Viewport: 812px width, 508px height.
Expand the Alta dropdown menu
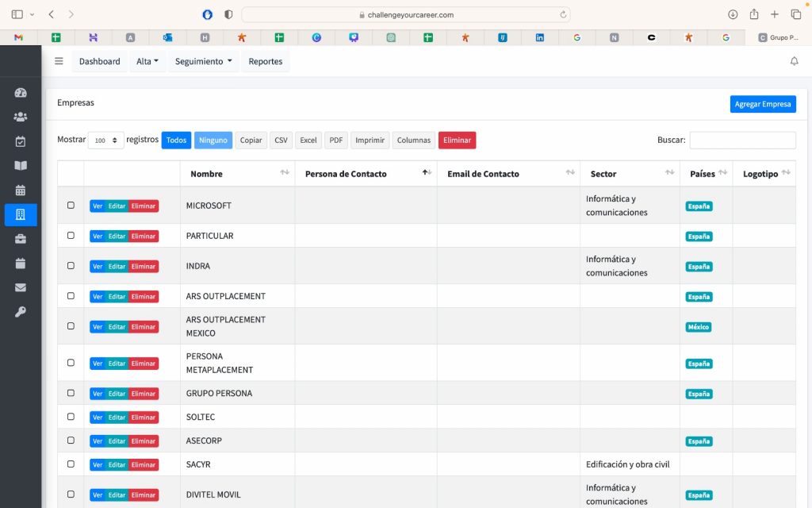pos(147,61)
